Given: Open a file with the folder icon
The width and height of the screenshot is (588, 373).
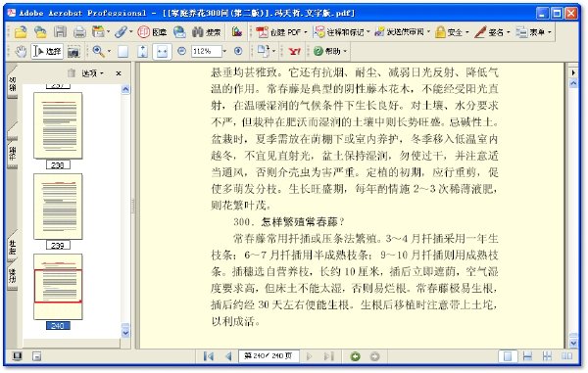Looking at the screenshot, I should (x=21, y=32).
